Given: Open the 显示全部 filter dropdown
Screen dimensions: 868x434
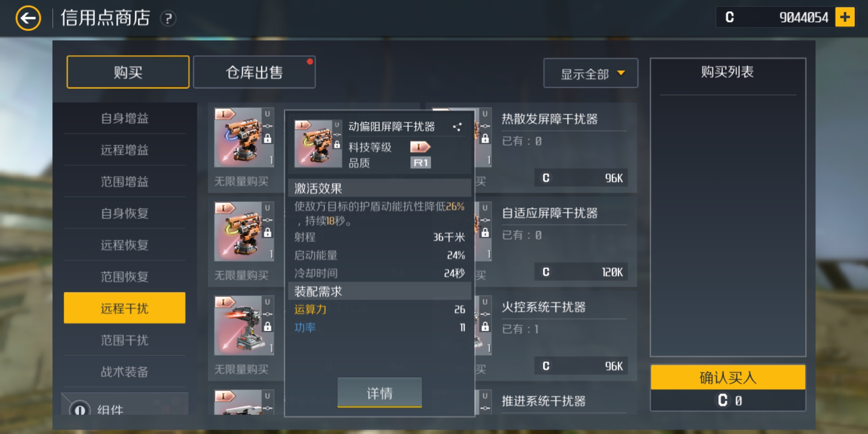Looking at the screenshot, I should 590,73.
